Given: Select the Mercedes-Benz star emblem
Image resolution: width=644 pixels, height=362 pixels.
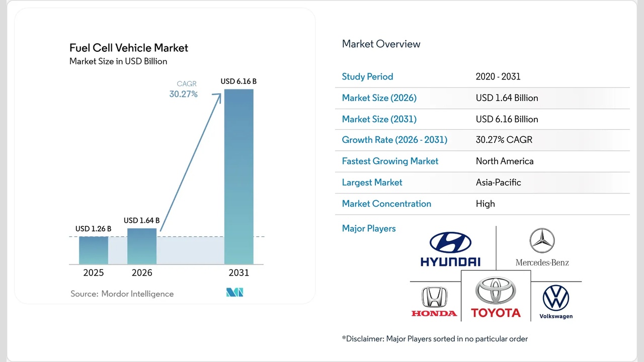Looking at the screenshot, I should 542,240.
